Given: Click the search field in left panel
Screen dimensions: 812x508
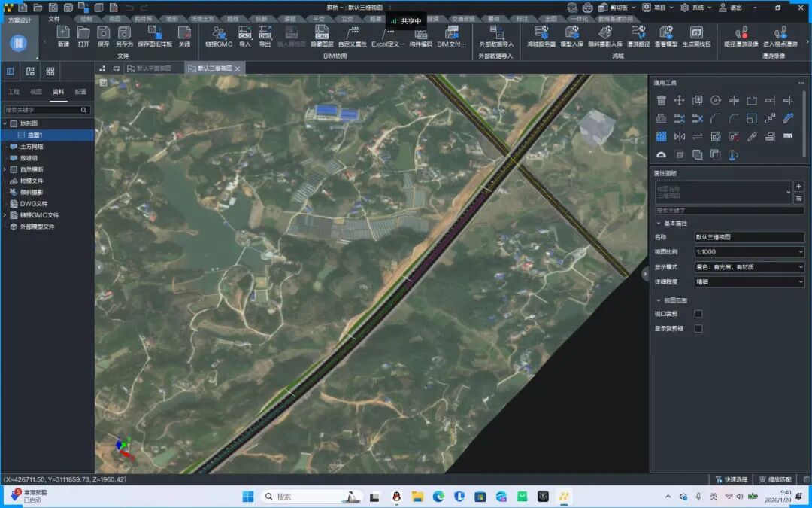Looking at the screenshot, I should pos(47,110).
